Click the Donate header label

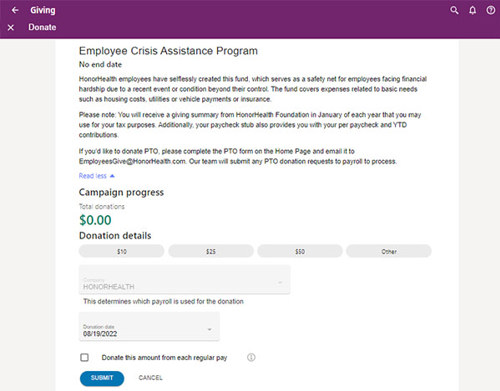[x=42, y=27]
